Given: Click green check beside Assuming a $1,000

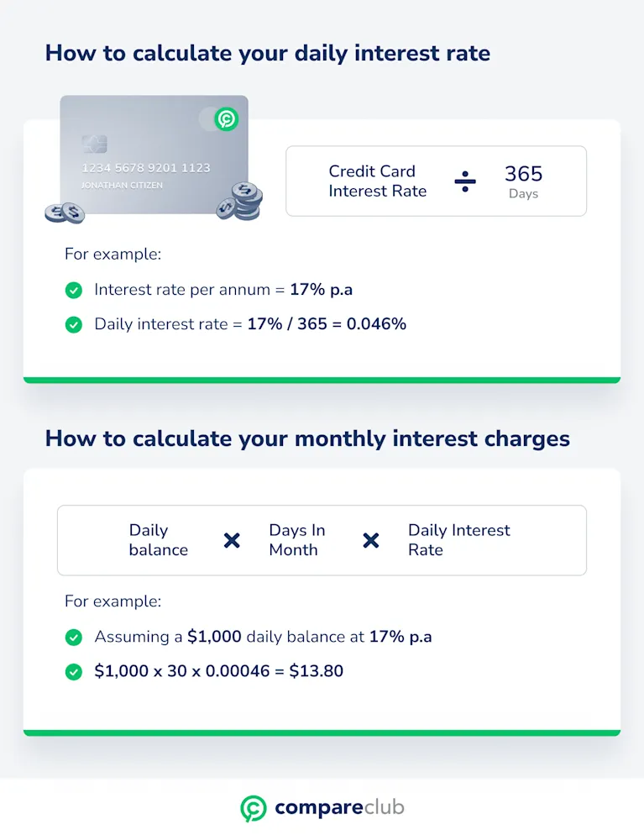Looking at the screenshot, I should [73, 638].
